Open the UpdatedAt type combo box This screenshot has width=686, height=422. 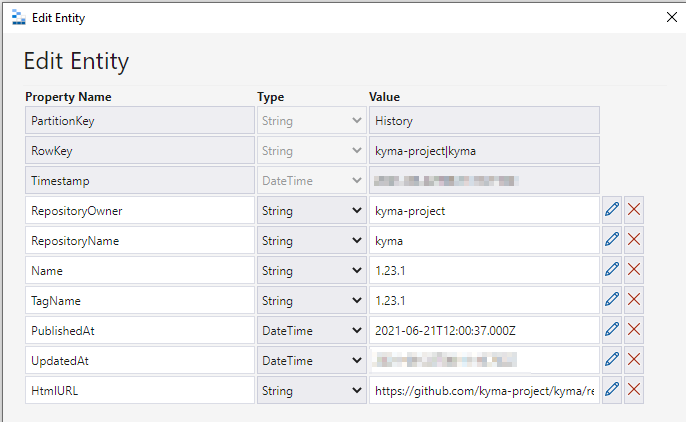311,361
